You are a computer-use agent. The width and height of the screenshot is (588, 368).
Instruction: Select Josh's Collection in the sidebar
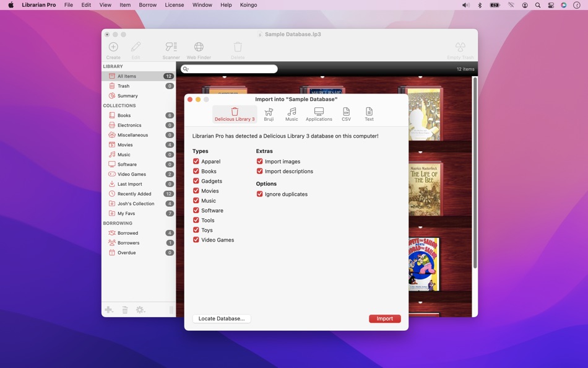[x=135, y=203]
